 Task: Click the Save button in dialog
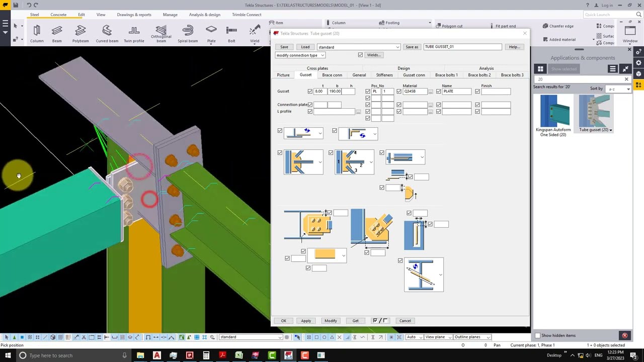click(284, 47)
